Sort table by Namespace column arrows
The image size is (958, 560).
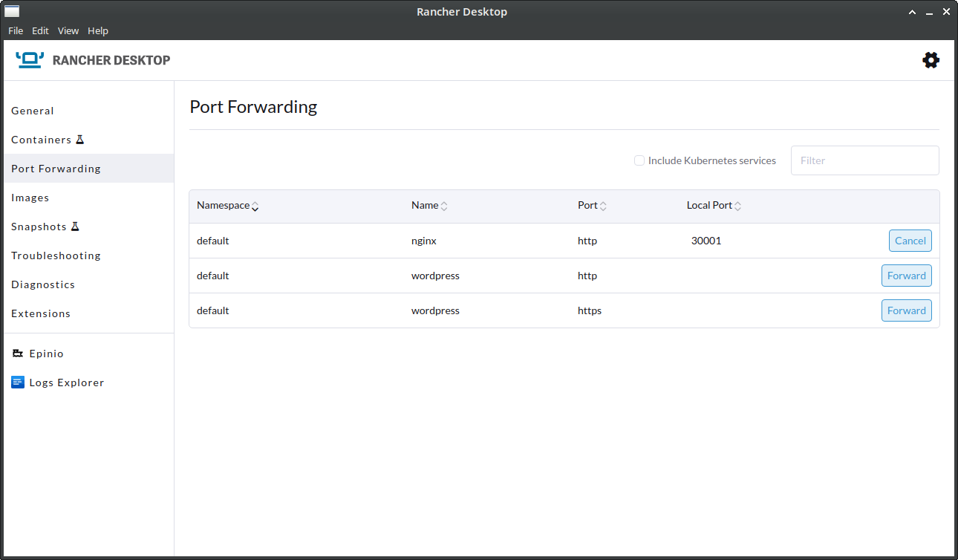point(255,206)
